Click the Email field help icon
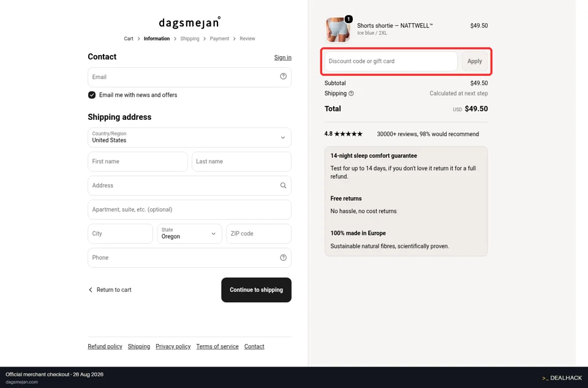 pos(283,76)
